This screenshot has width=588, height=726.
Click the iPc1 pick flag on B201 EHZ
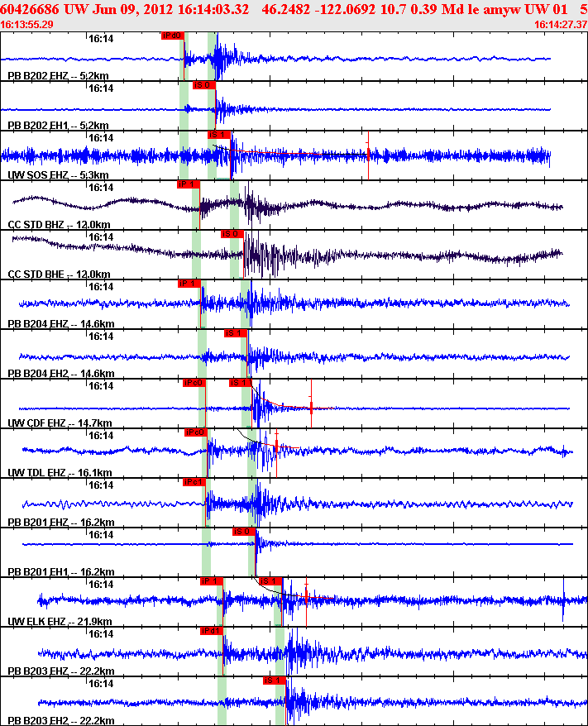coord(194,482)
